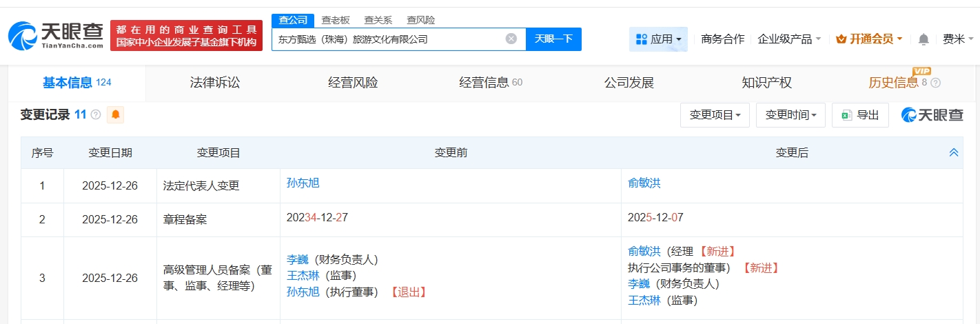Open the 应用 apps dropdown
The width and height of the screenshot is (980, 324).
[x=658, y=39]
